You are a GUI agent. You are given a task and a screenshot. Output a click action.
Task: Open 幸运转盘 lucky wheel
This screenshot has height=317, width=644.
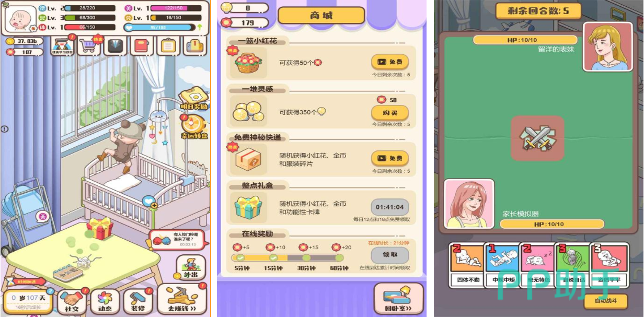194,127
